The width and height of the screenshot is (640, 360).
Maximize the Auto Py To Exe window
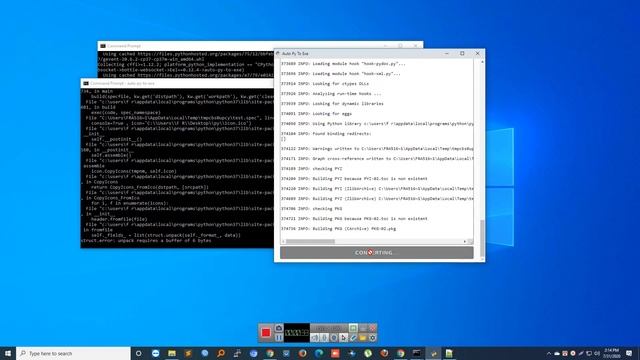[462, 53]
